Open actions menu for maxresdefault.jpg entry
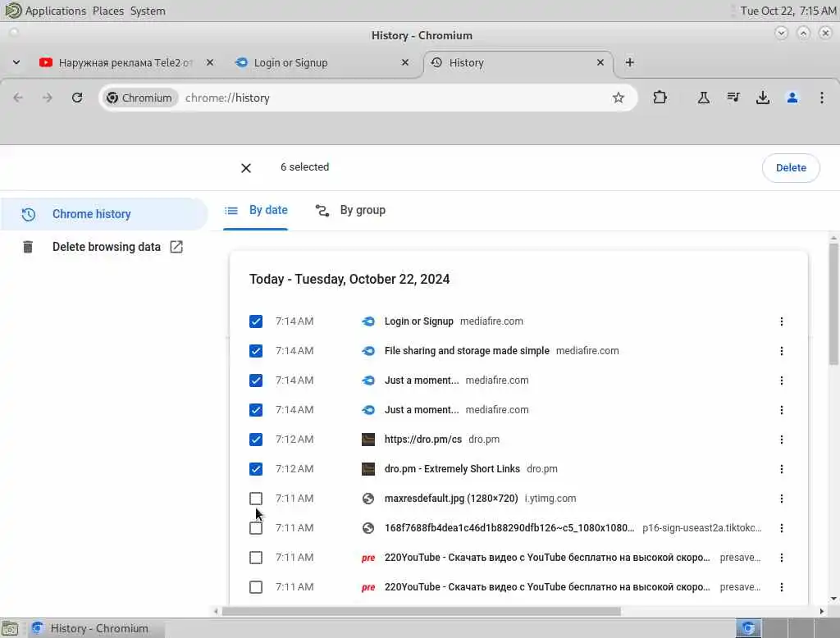 point(782,499)
